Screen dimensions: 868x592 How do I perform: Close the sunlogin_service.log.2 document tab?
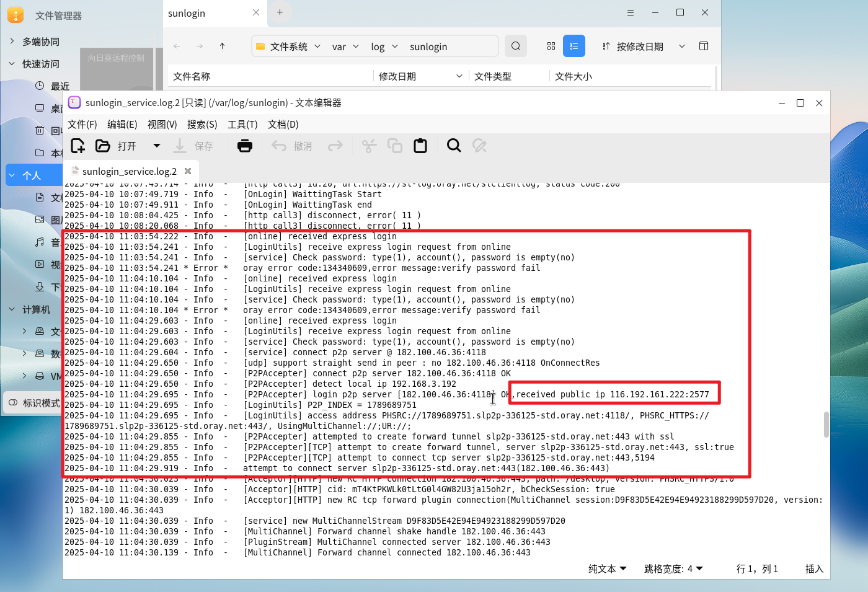point(188,171)
